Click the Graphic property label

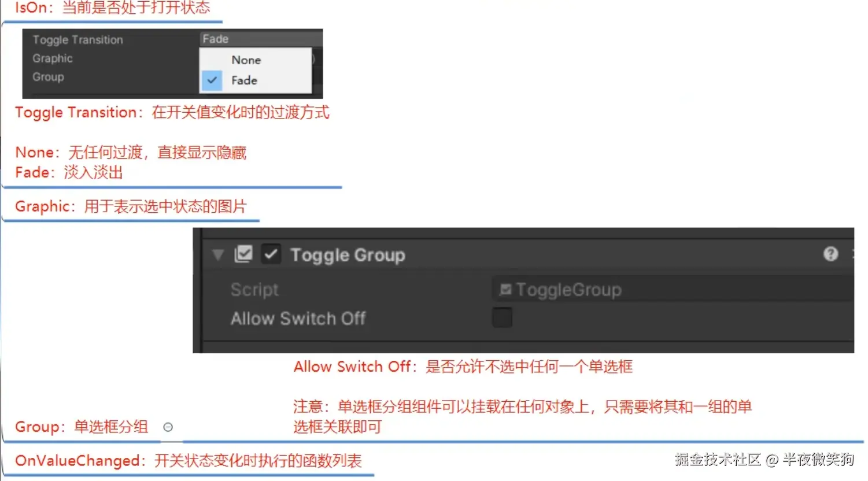(x=53, y=58)
